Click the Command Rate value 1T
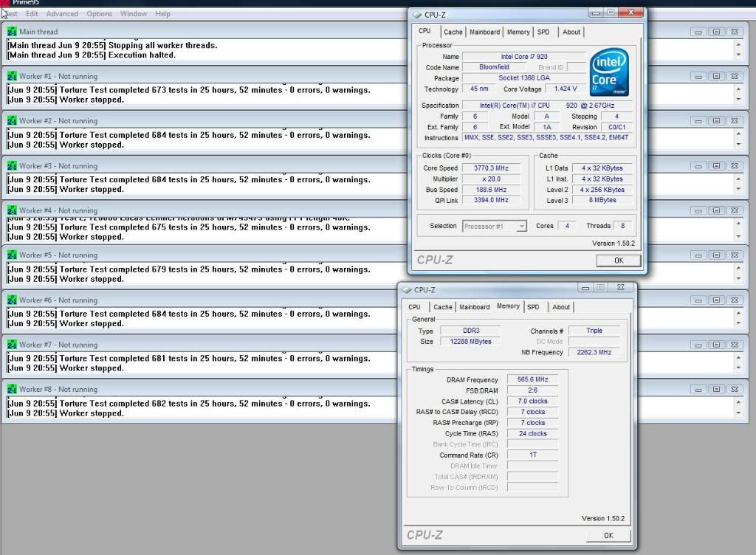Image resolution: width=756 pixels, height=555 pixels. coord(532,455)
